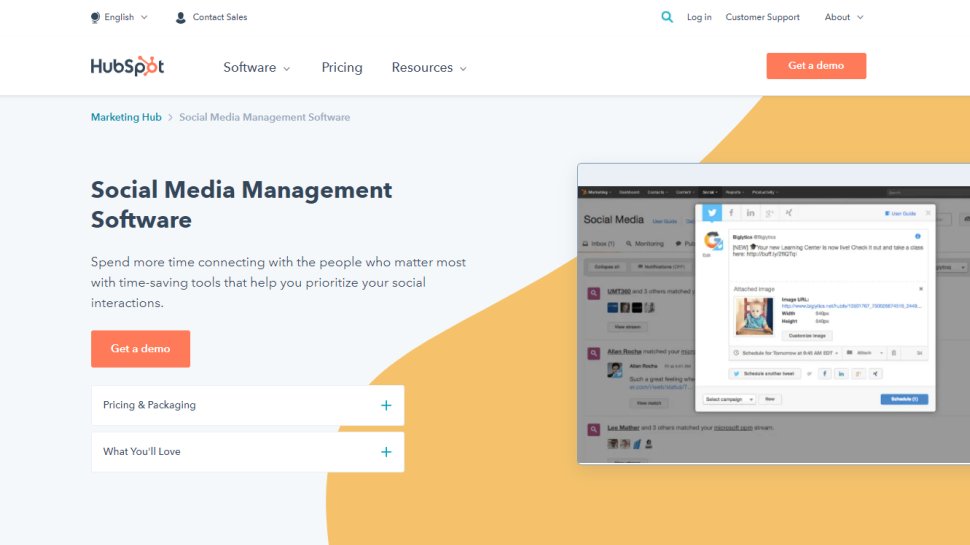Click the pink search icon beside Allan Rocha

tap(593, 353)
